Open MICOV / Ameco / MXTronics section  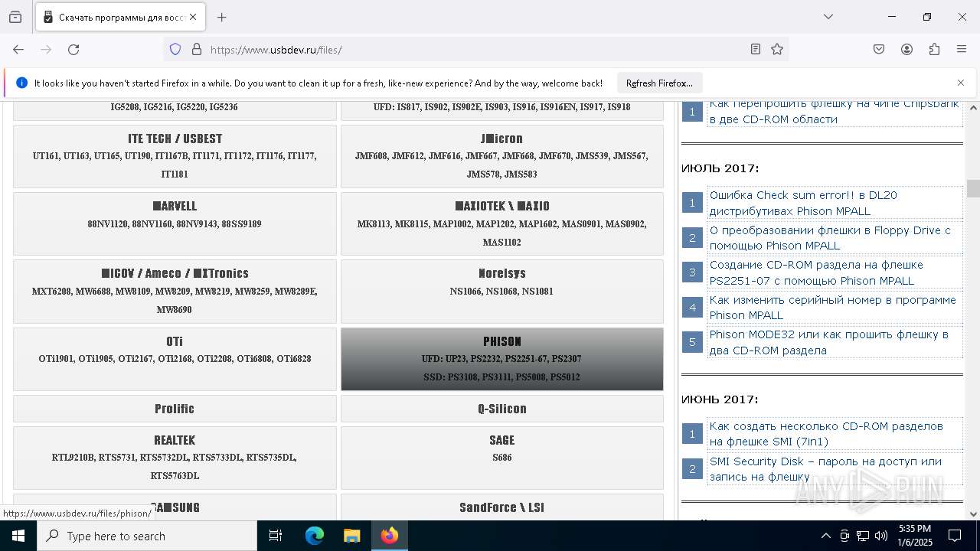point(175,292)
